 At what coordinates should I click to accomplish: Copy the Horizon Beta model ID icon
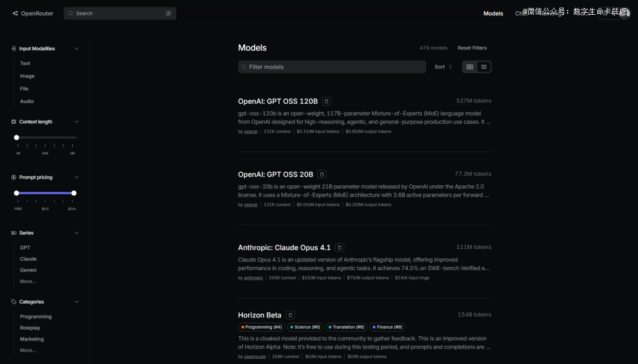[290, 315]
